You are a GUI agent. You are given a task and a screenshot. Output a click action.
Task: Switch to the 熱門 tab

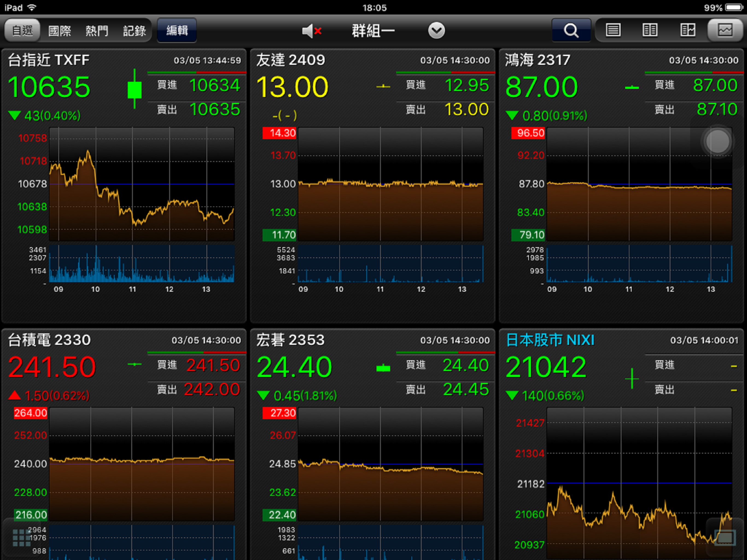pos(97,31)
